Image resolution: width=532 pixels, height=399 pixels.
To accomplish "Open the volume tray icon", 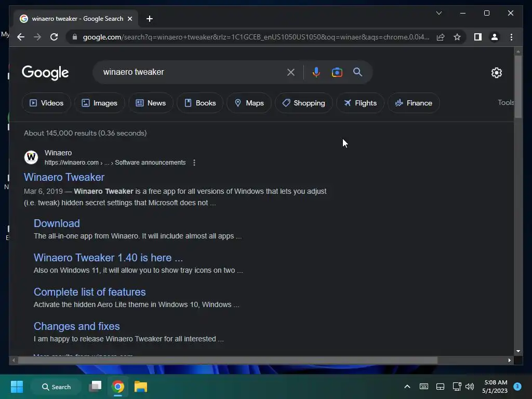I will tap(470, 387).
